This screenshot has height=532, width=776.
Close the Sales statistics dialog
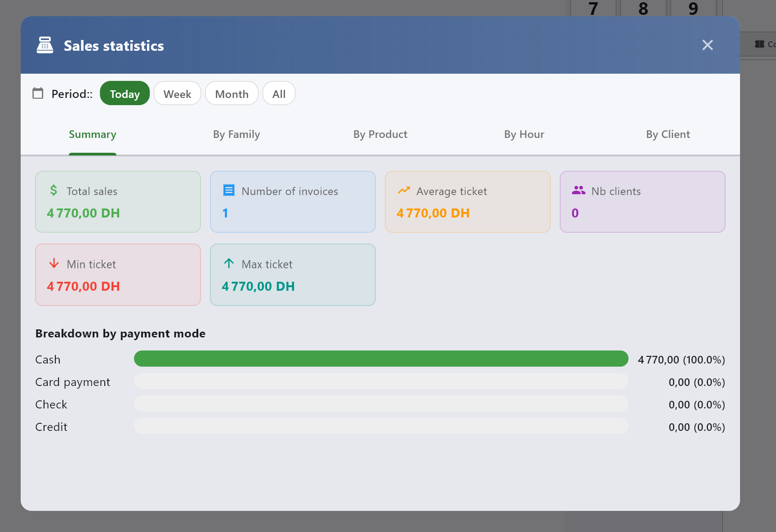tap(708, 45)
